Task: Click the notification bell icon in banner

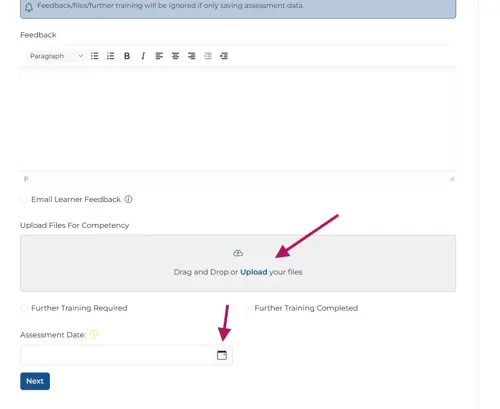Action: click(x=29, y=7)
